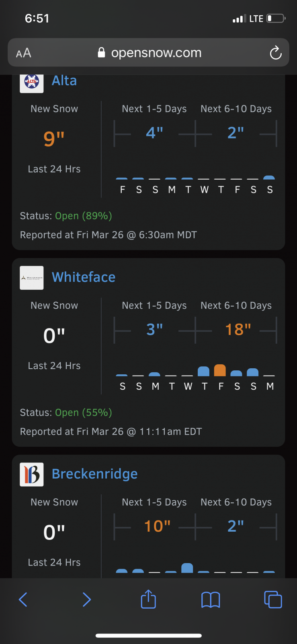Navigate back with the back arrow
Image resolution: width=297 pixels, height=644 pixels.
[23, 599]
